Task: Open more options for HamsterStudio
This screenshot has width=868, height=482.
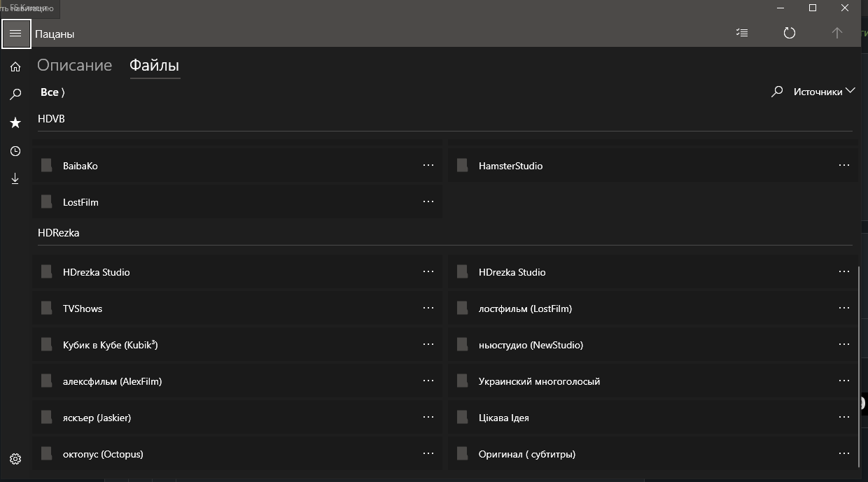Action: coord(843,166)
